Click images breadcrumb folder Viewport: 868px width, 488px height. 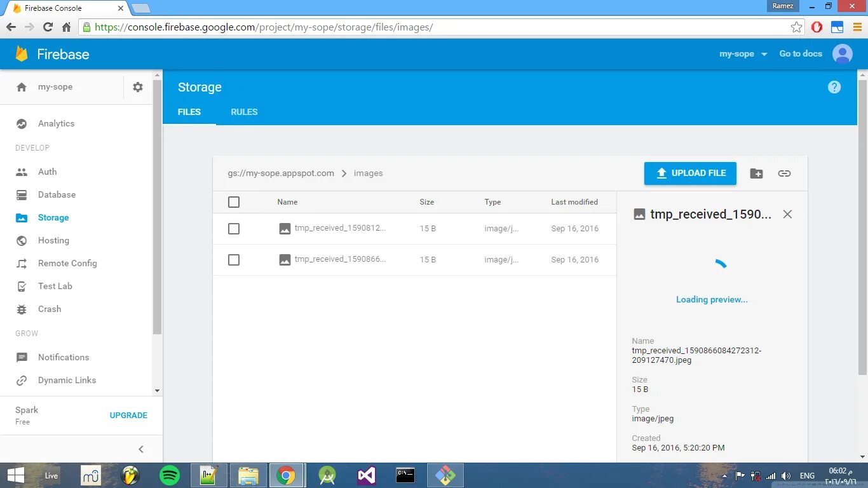coord(369,173)
